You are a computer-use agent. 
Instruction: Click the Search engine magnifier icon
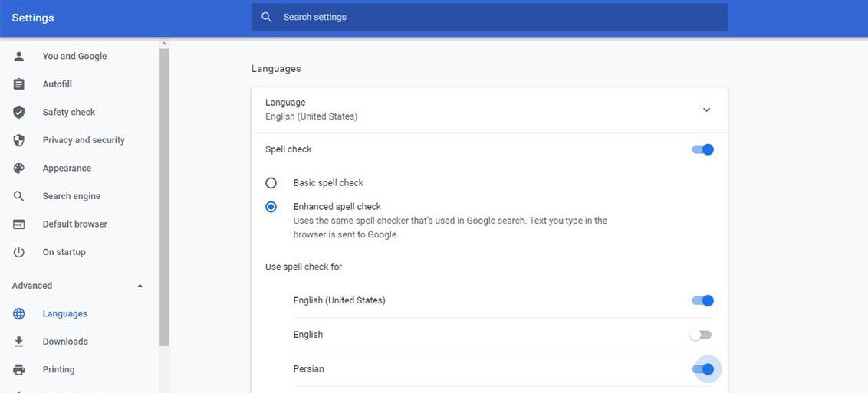pos(19,196)
